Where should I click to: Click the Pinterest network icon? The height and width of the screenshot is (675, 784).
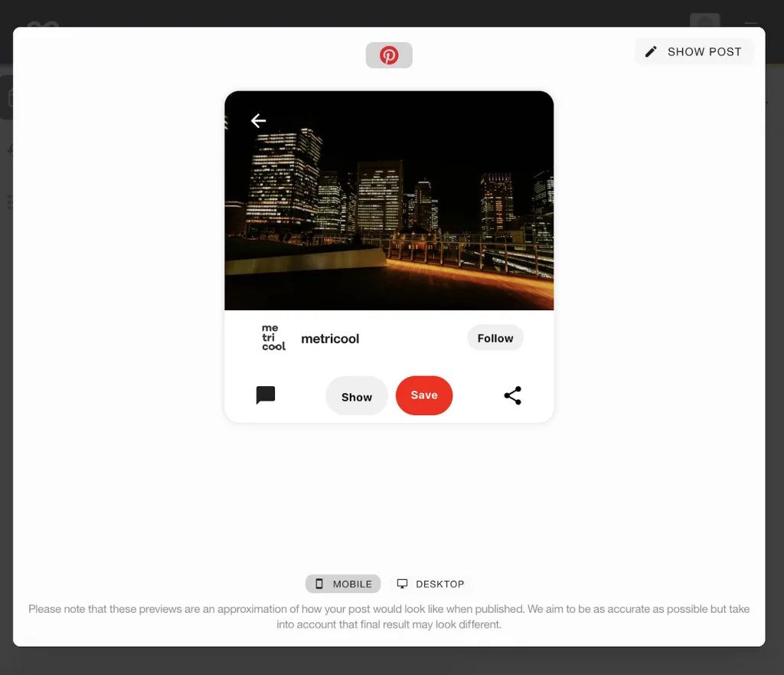click(x=389, y=55)
